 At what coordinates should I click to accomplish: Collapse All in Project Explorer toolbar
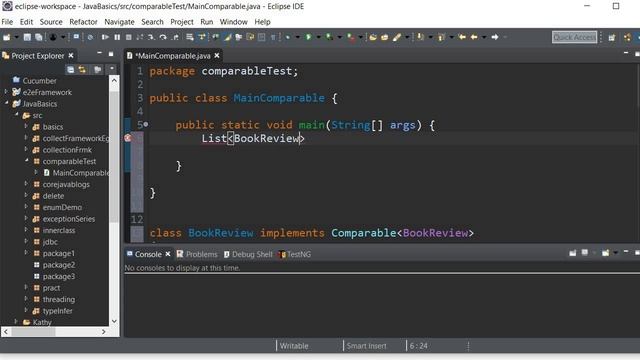70,69
